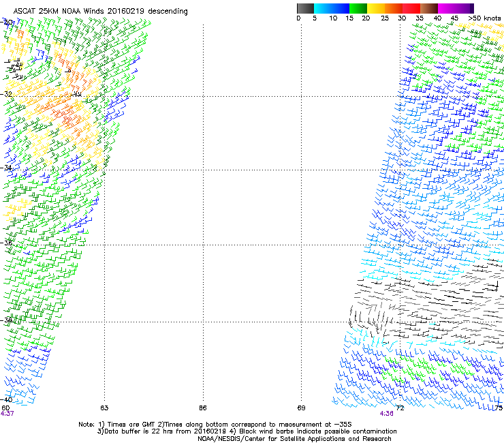Click the gray 0-5 knots color swatch
The width and height of the screenshot is (504, 443).
[306, 8]
